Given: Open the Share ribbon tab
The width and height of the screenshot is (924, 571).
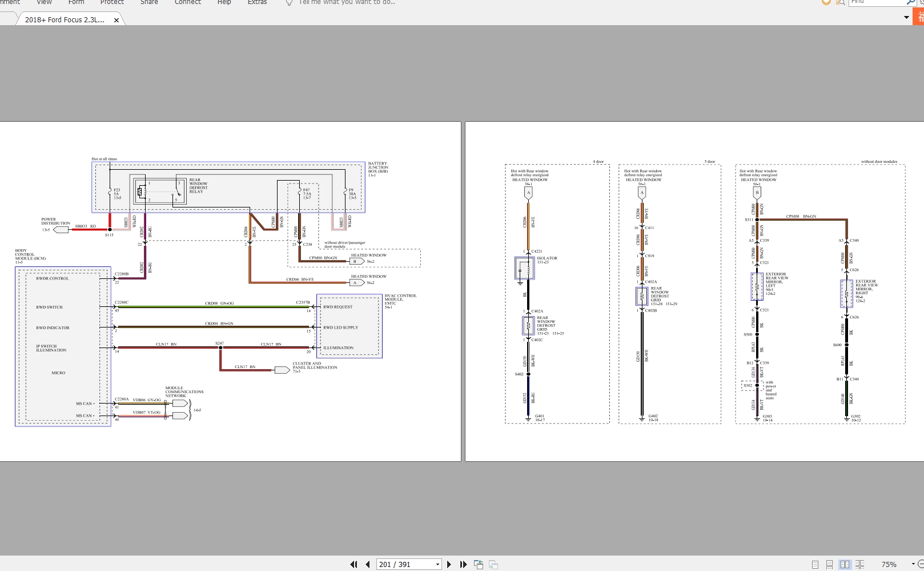Looking at the screenshot, I should 149,2.
